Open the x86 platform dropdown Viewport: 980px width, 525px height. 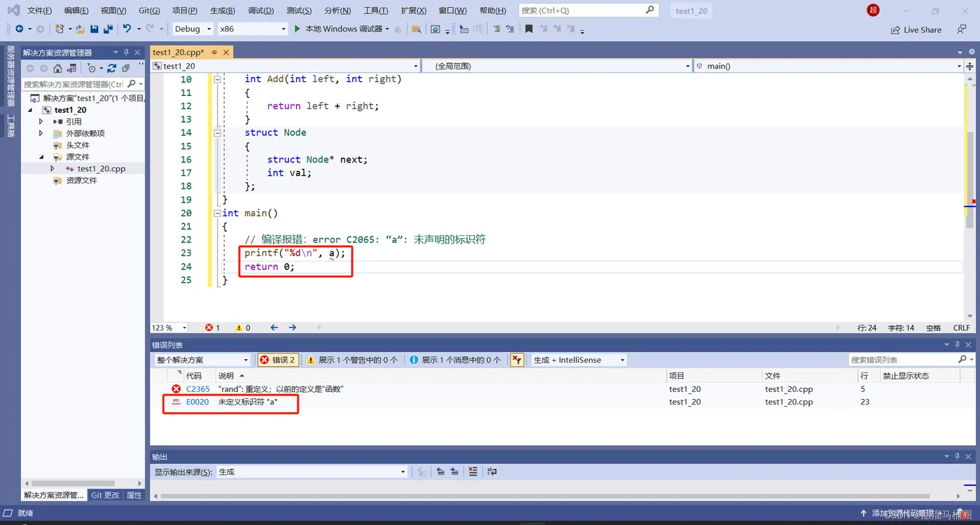252,29
